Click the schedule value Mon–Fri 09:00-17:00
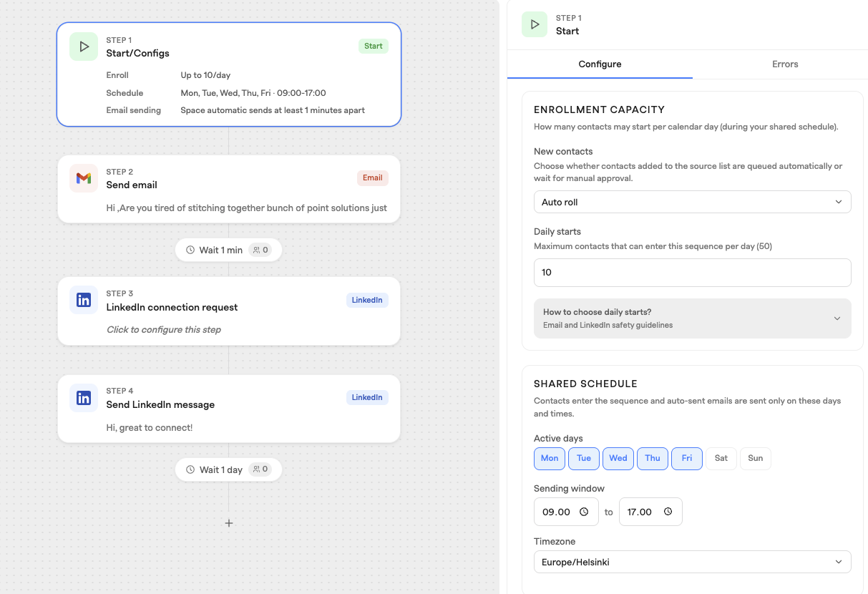This screenshot has height=594, width=868. point(253,93)
